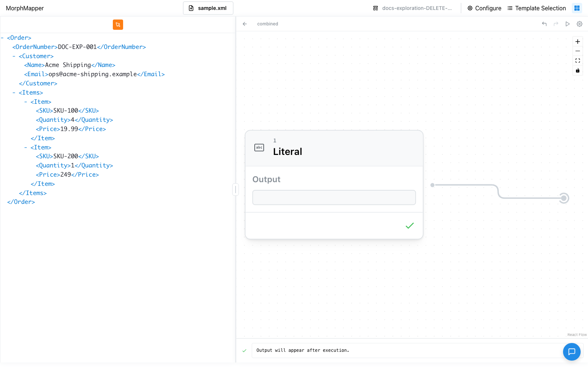Click the Literal node Output field

pyautogui.click(x=334, y=198)
